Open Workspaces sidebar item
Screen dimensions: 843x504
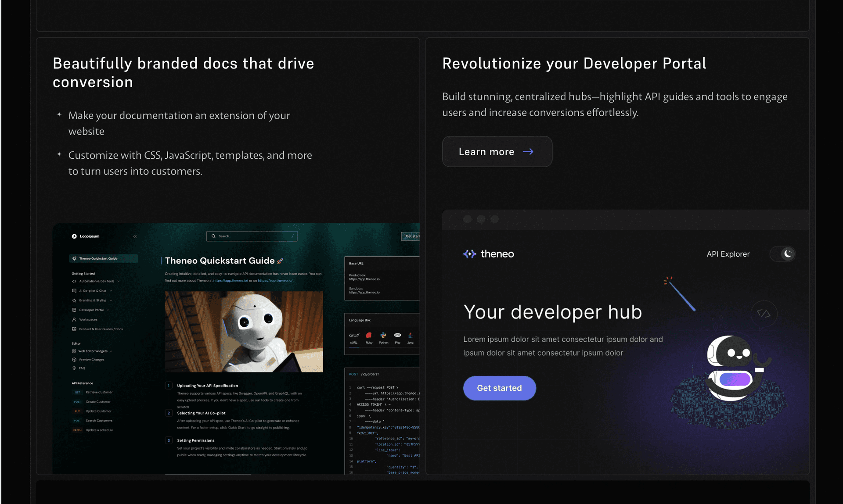pyautogui.click(x=88, y=319)
